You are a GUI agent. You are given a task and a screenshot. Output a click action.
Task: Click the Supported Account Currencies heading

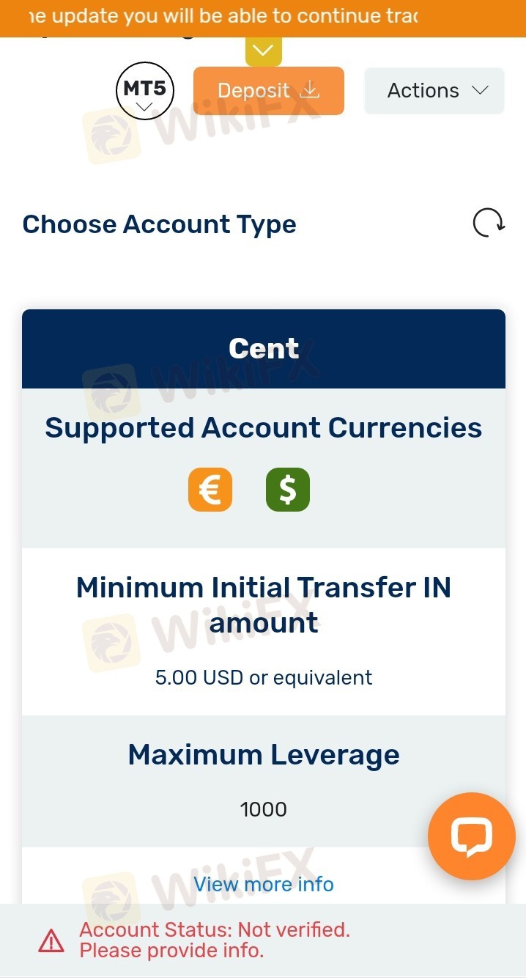point(264,428)
